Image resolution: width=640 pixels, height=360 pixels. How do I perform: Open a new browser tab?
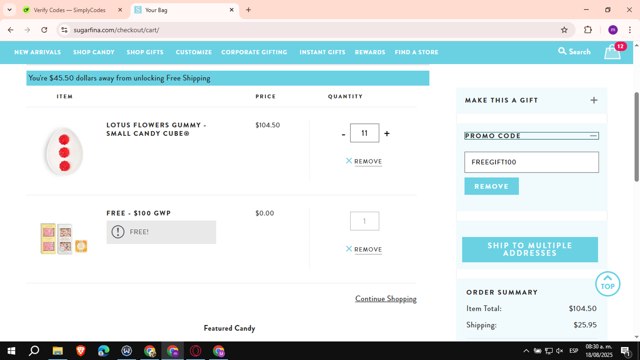tap(248, 10)
